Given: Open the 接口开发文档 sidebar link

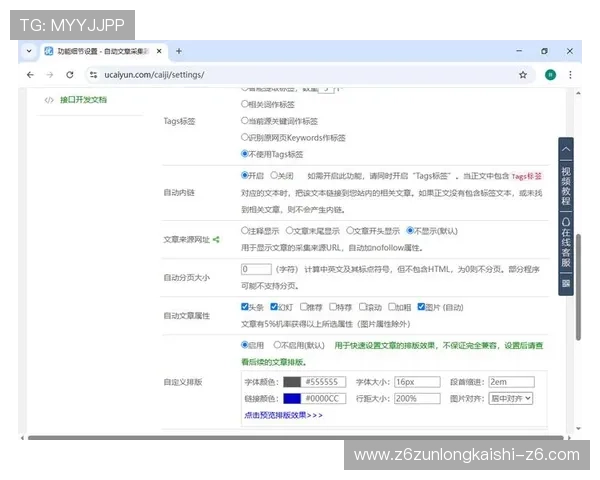Looking at the screenshot, I should click(83, 100).
